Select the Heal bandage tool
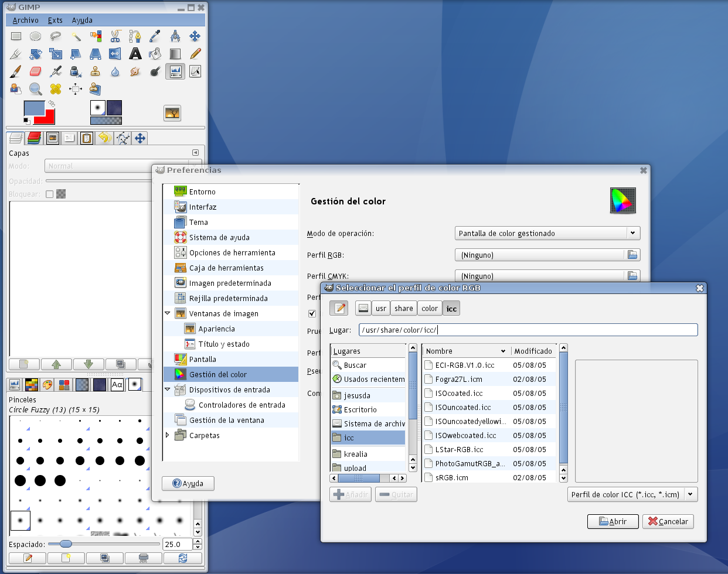This screenshot has width=728, height=574. [x=56, y=89]
